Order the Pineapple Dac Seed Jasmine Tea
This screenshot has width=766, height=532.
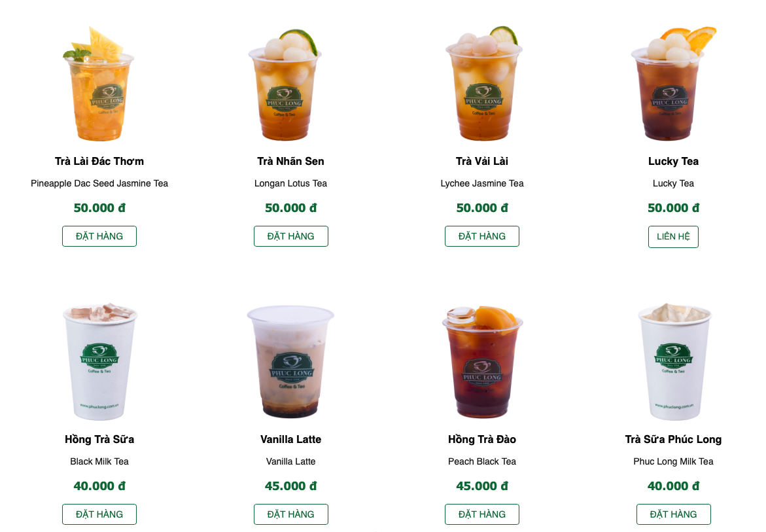pos(99,236)
